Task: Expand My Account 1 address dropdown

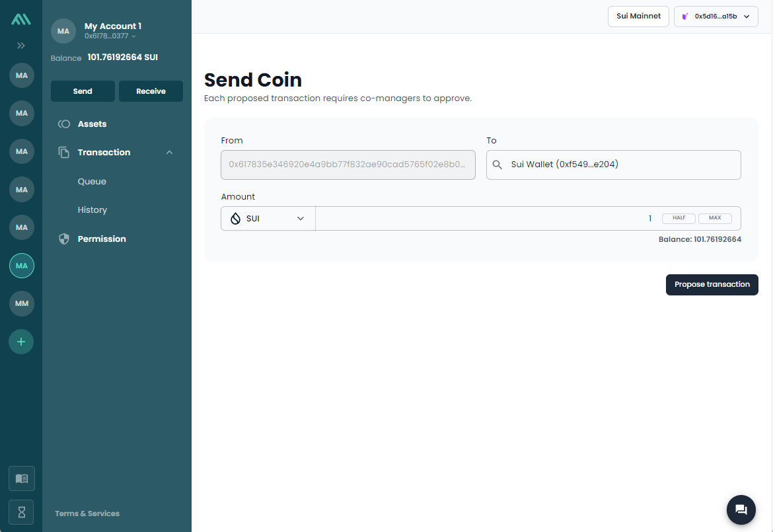Action: (133, 36)
